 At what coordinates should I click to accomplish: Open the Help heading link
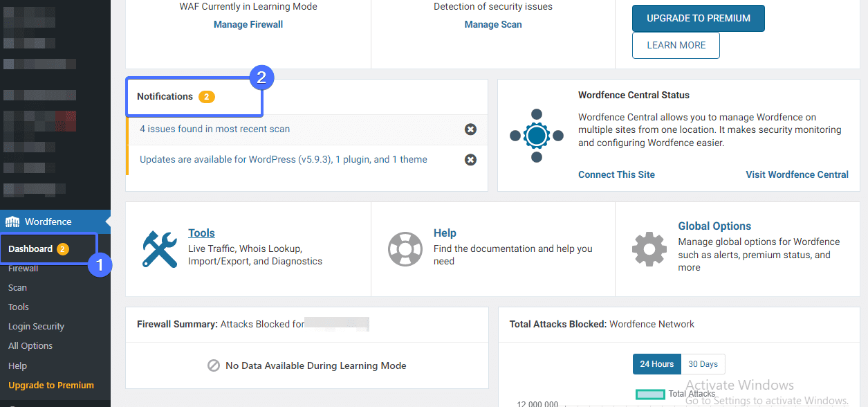point(445,233)
